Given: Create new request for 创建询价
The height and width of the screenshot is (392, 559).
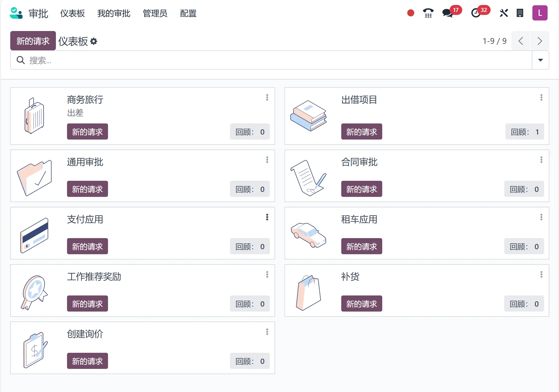Looking at the screenshot, I should [x=88, y=361].
